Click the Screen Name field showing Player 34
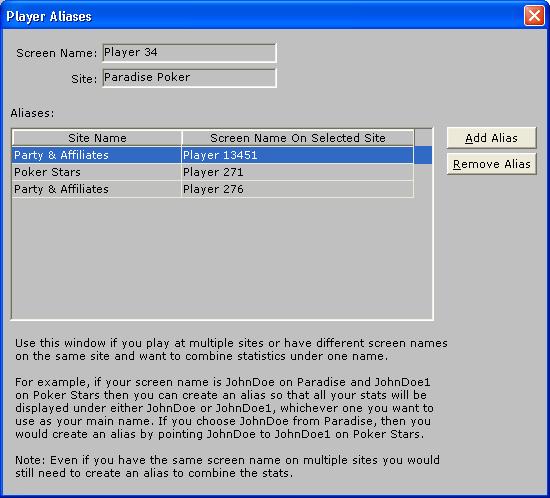The height and width of the screenshot is (498, 550). pyautogui.click(x=189, y=53)
